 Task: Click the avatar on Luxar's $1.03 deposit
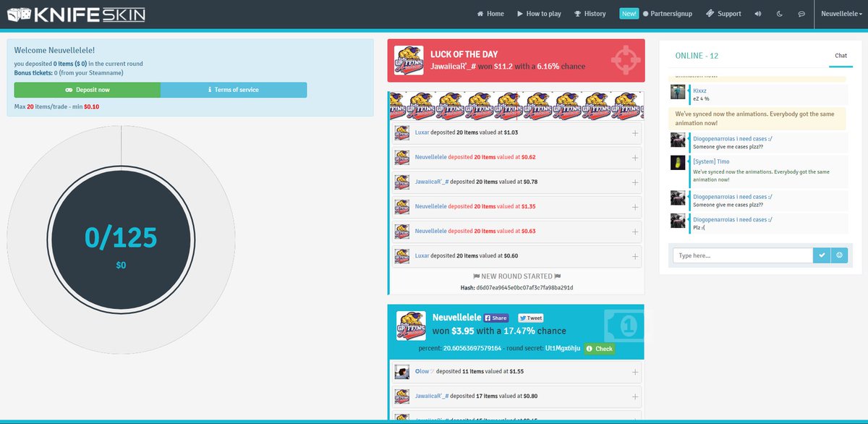[402, 133]
